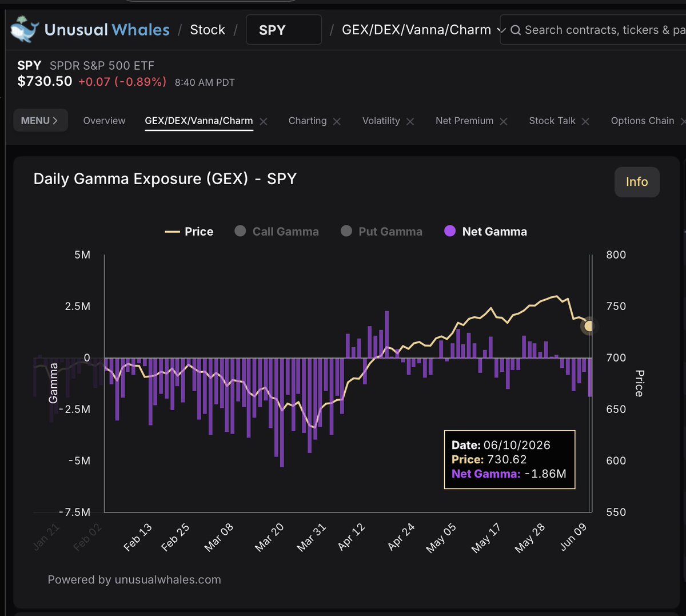The image size is (686, 616).
Task: Open the Net Premium tab
Action: pos(465,121)
